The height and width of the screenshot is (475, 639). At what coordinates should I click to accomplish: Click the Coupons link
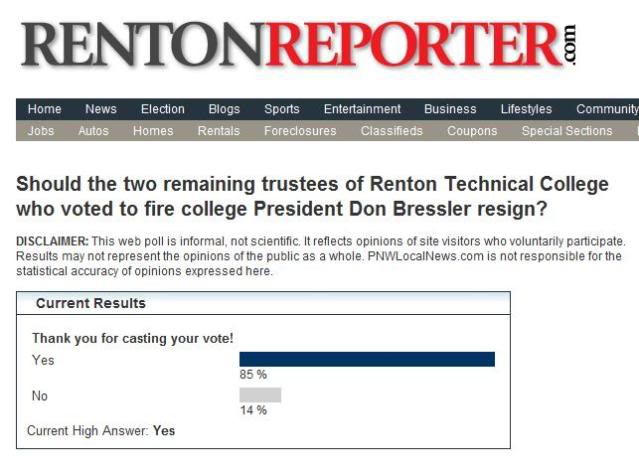coord(472,131)
